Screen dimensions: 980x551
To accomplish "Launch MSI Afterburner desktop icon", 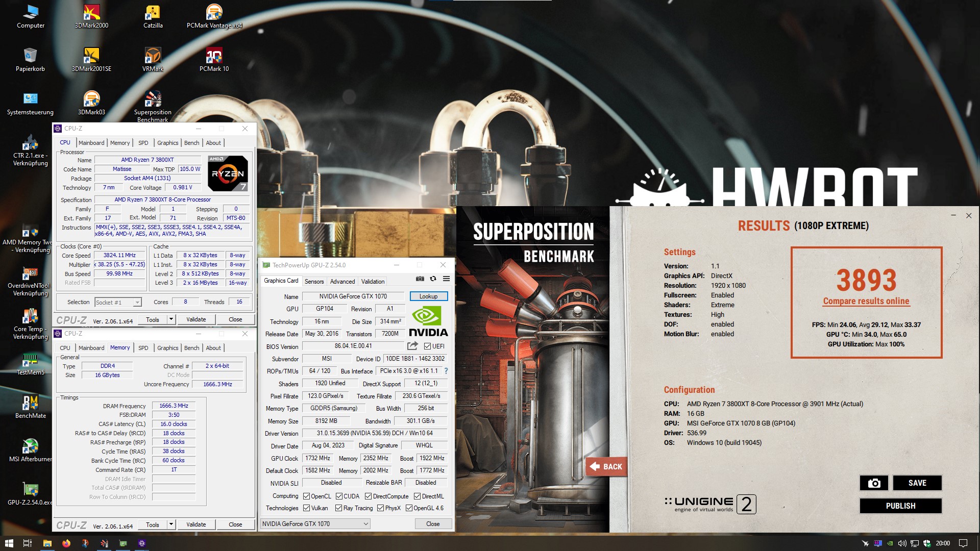I will (30, 449).
